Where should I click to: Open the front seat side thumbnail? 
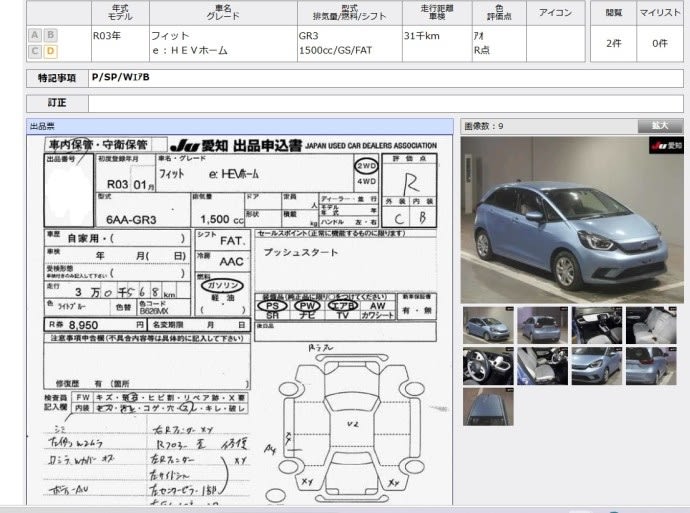(542, 366)
